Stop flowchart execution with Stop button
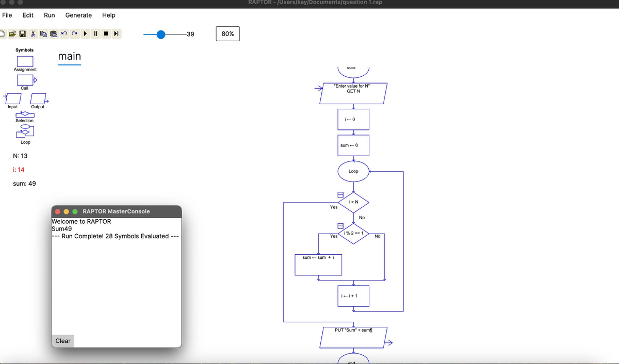619x364 pixels. (106, 35)
